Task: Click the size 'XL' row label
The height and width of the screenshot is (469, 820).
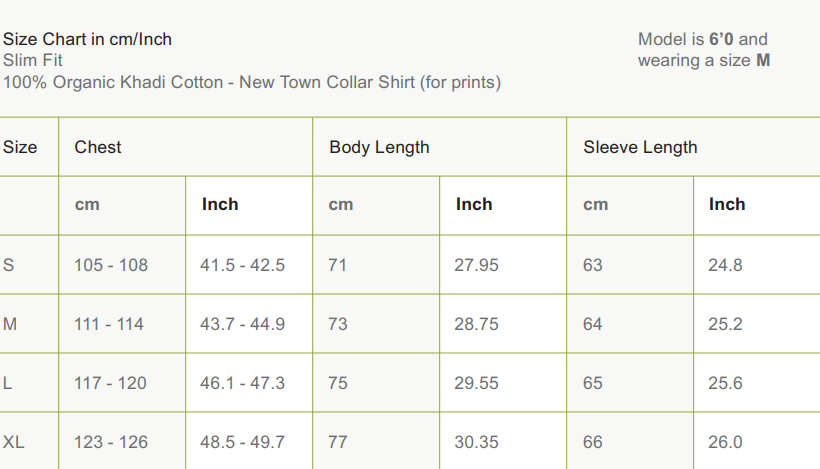Action: [x=14, y=442]
